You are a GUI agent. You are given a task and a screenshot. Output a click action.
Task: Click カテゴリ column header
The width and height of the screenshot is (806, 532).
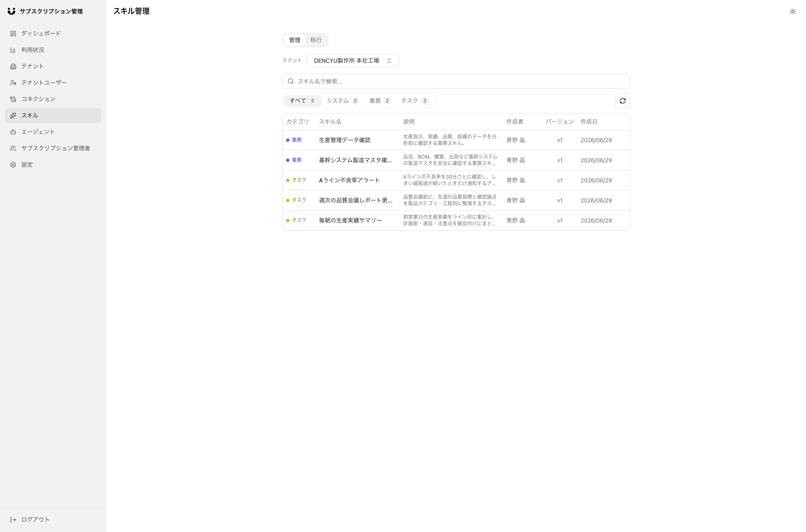click(297, 122)
